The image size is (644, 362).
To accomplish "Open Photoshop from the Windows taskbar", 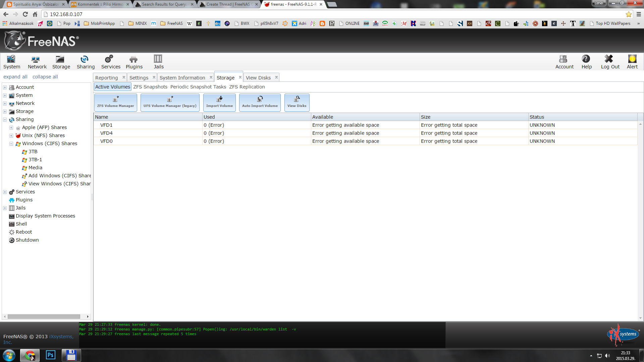I will (x=50, y=355).
